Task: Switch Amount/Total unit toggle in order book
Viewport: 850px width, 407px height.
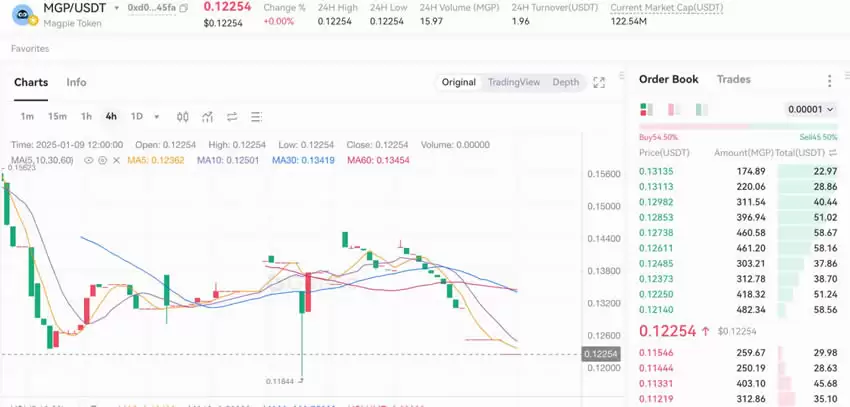Action: [x=833, y=153]
